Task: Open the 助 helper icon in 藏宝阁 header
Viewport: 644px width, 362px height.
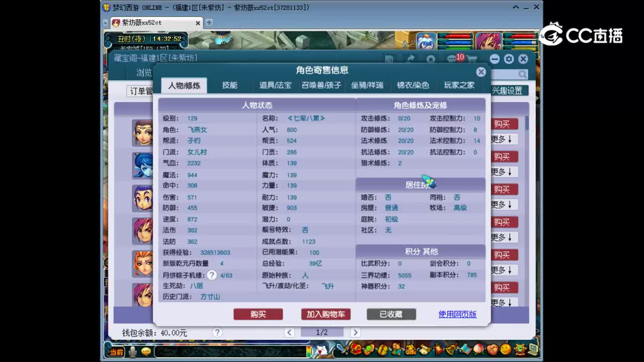Action: [x=389, y=59]
